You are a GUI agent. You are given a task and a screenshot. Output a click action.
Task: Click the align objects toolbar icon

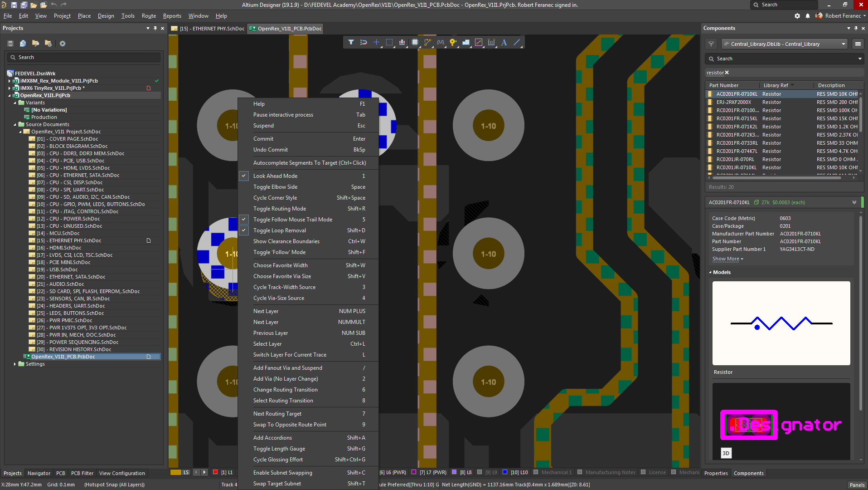point(402,42)
